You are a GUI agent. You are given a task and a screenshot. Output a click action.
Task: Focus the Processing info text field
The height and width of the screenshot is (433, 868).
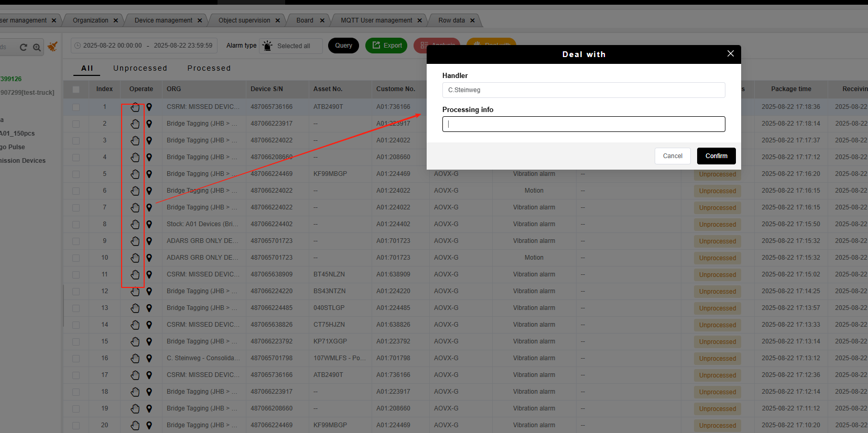(583, 124)
